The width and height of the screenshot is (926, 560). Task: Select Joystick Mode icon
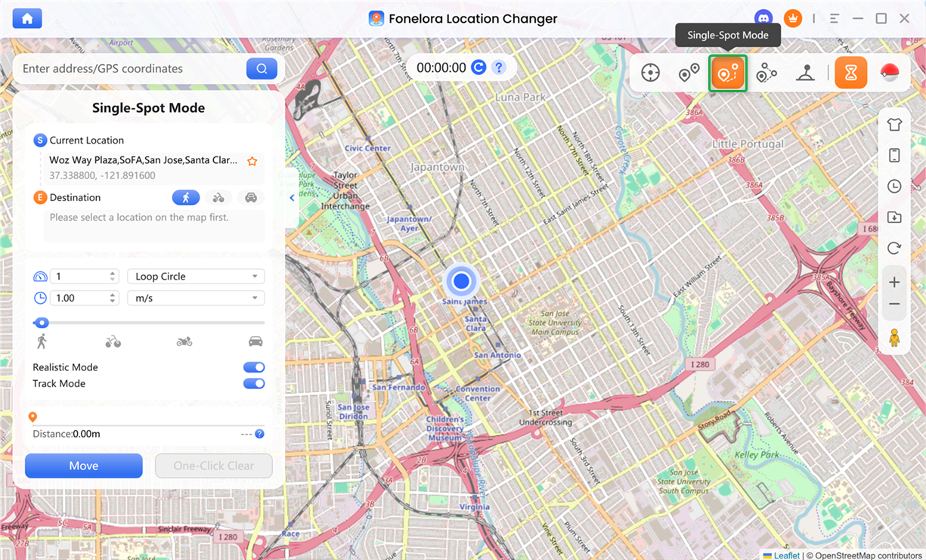tap(806, 73)
